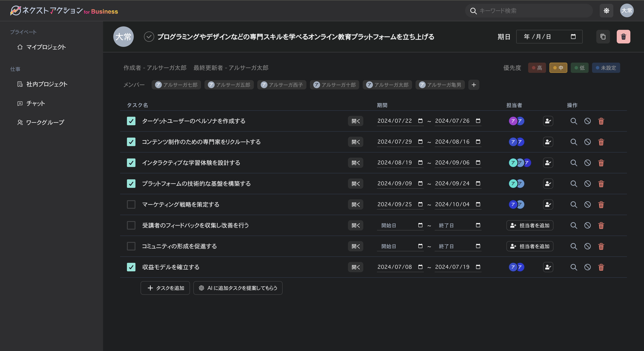Check マーケティング戦略を策定する task

click(x=131, y=204)
